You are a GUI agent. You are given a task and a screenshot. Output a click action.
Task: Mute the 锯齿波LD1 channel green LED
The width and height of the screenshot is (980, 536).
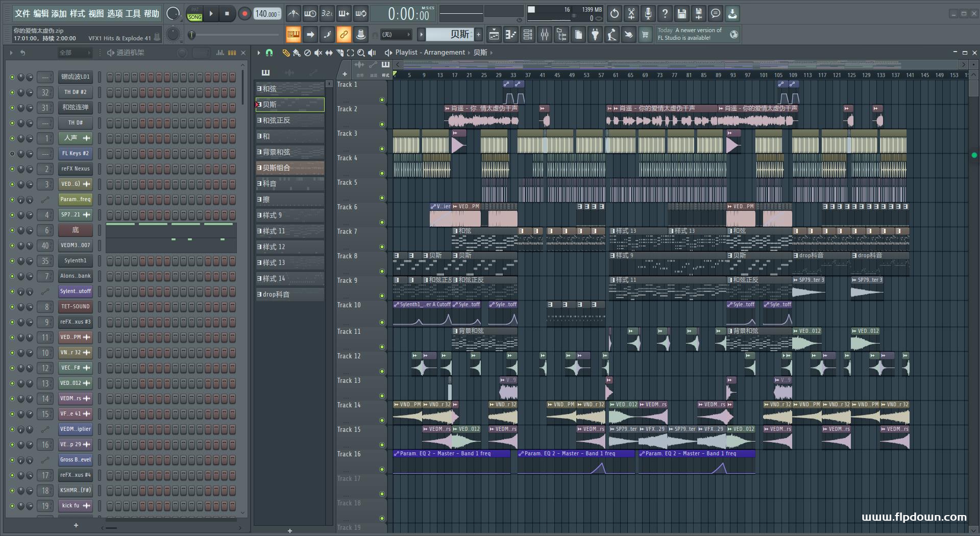12,77
